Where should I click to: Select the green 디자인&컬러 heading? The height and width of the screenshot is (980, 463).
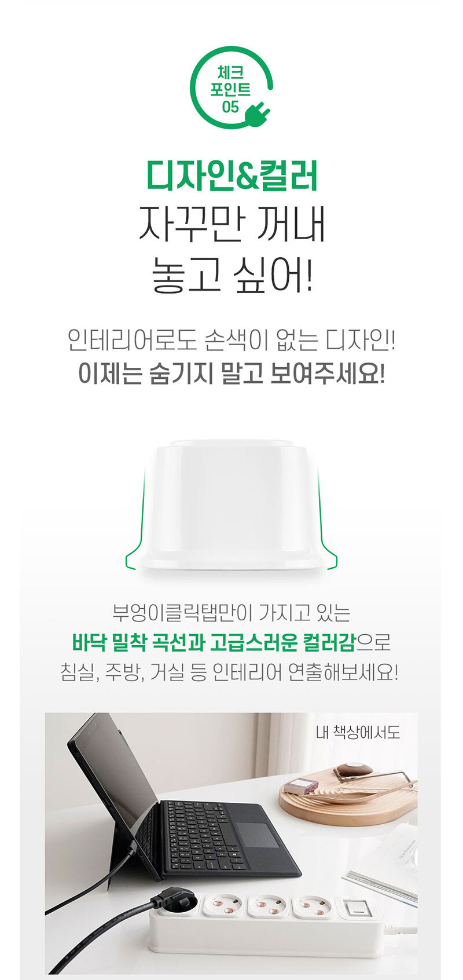[x=231, y=176]
